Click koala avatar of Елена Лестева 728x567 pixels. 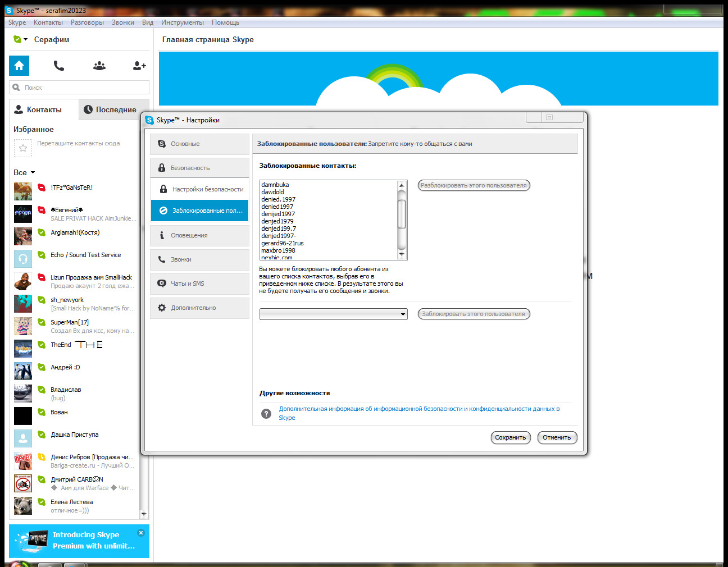(x=23, y=506)
